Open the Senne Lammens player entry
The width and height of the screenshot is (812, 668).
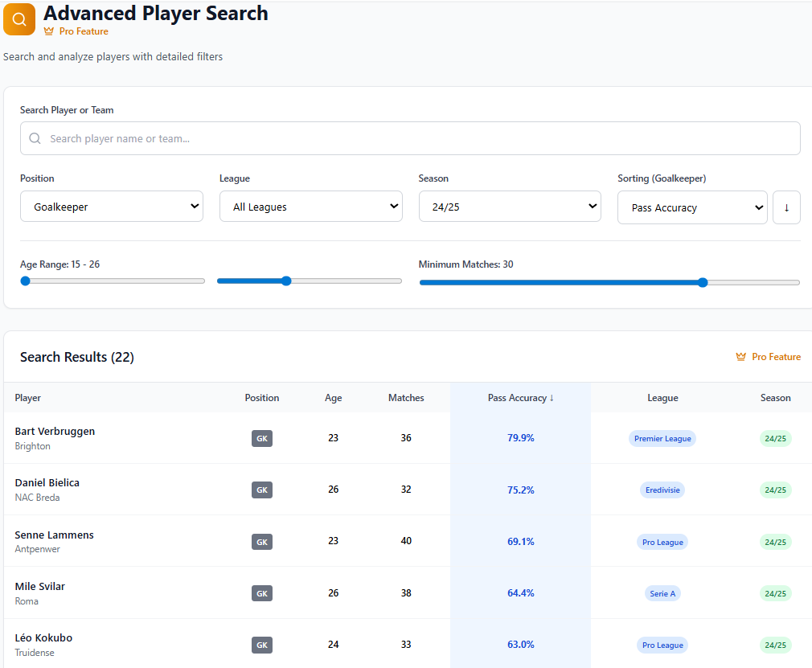[54, 535]
